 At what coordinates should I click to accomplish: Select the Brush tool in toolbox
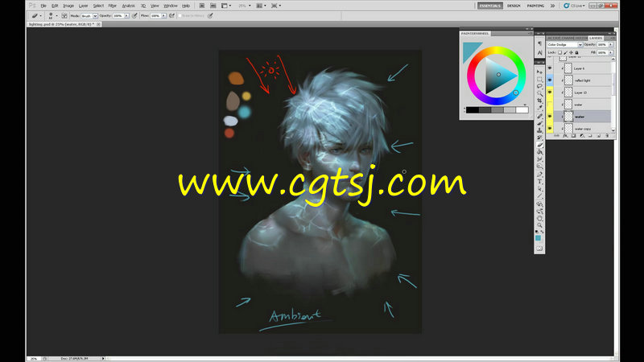tap(539, 123)
